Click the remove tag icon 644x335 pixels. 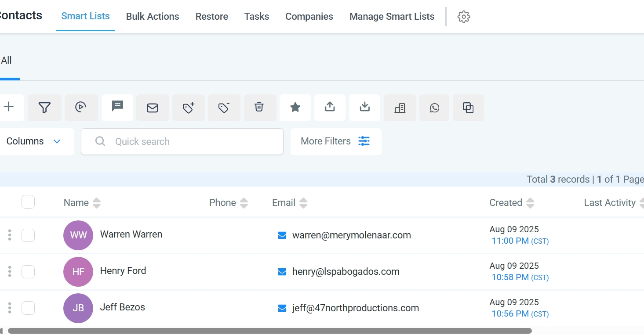[224, 108]
